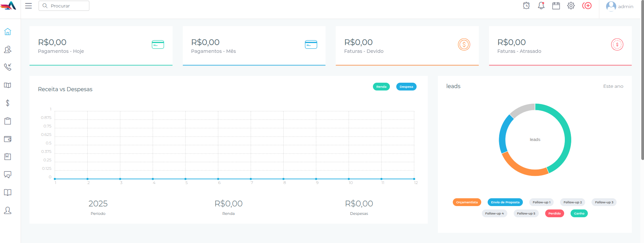Toggle the Perdido legend filter
Image resolution: width=644 pixels, height=243 pixels.
[554, 214]
